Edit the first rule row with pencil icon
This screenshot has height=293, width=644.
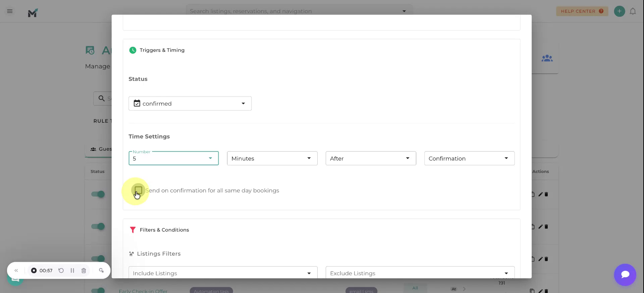540,194
